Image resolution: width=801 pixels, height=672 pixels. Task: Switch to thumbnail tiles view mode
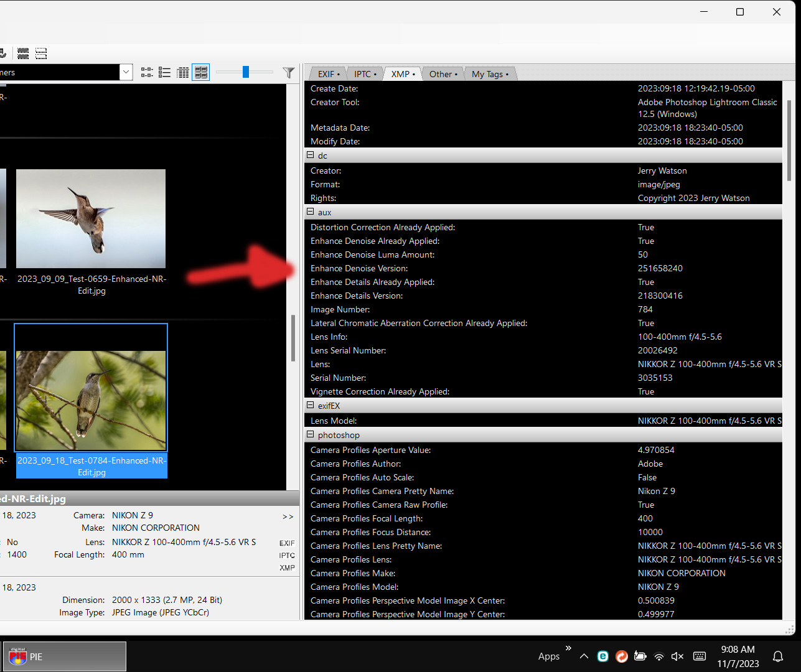pos(201,73)
